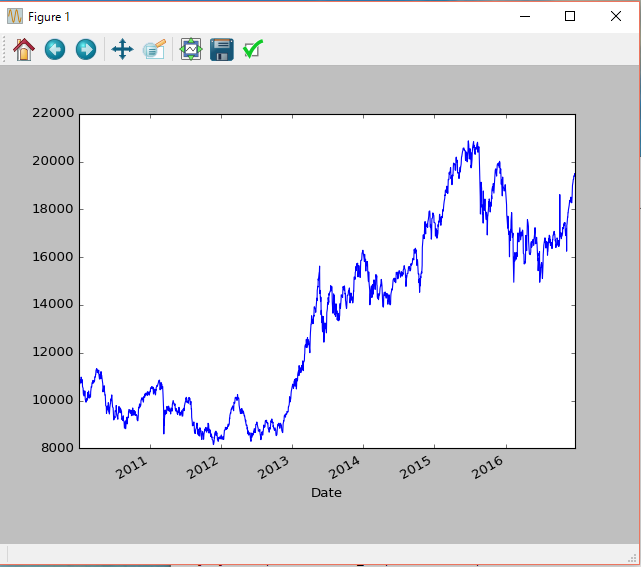Click the 14000 y-axis tick label
Image resolution: width=641 pixels, height=567 pixels.
coord(53,304)
